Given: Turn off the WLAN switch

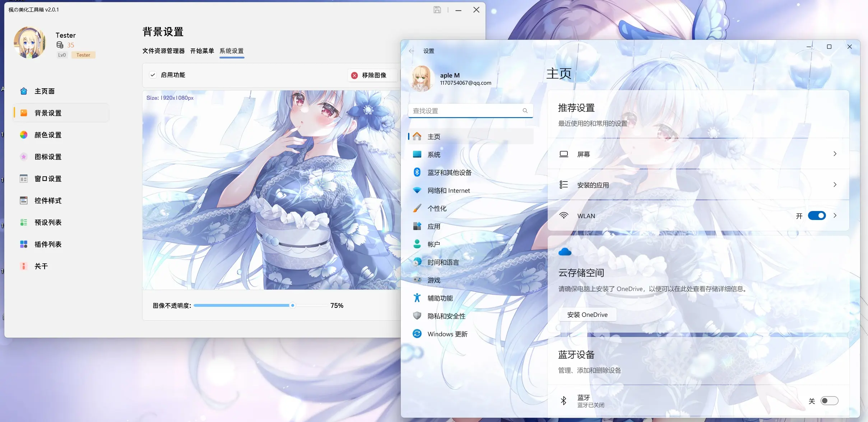Looking at the screenshot, I should [x=817, y=216].
